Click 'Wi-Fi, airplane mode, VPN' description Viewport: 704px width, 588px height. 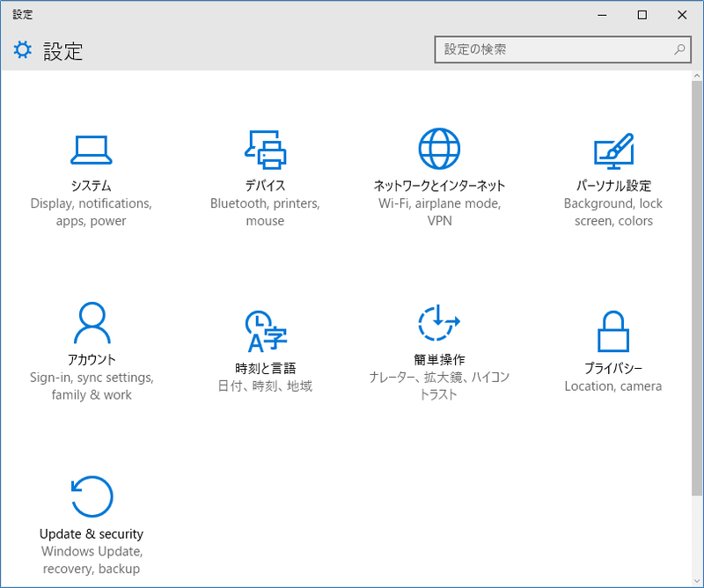click(x=439, y=212)
